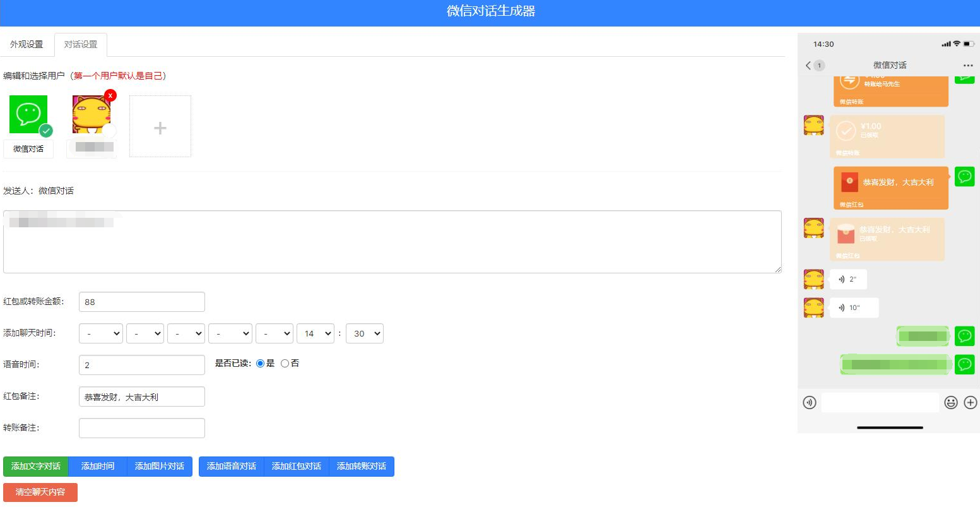This screenshot has height=507, width=980.
Task: Edit the blurred username field under cat avatar
Action: (92, 149)
